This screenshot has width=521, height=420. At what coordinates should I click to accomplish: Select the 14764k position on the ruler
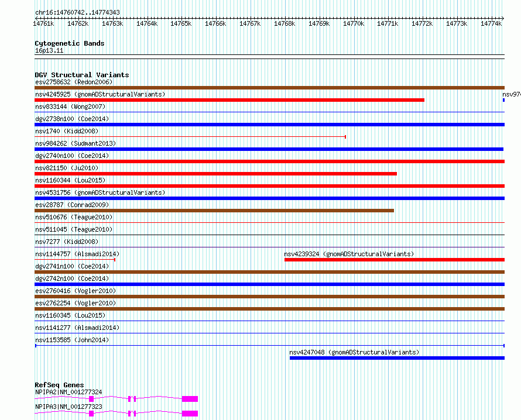(147, 23)
